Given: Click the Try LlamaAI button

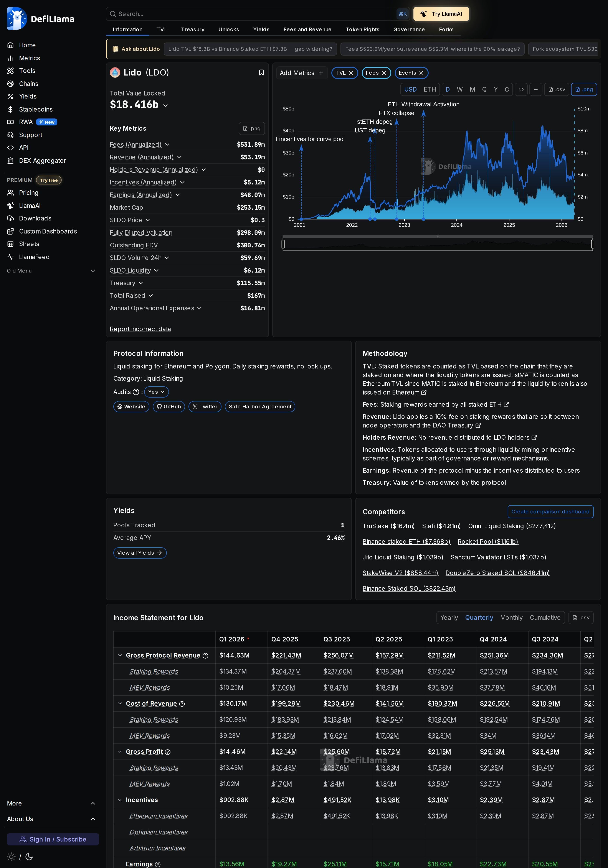Looking at the screenshot, I should point(441,14).
